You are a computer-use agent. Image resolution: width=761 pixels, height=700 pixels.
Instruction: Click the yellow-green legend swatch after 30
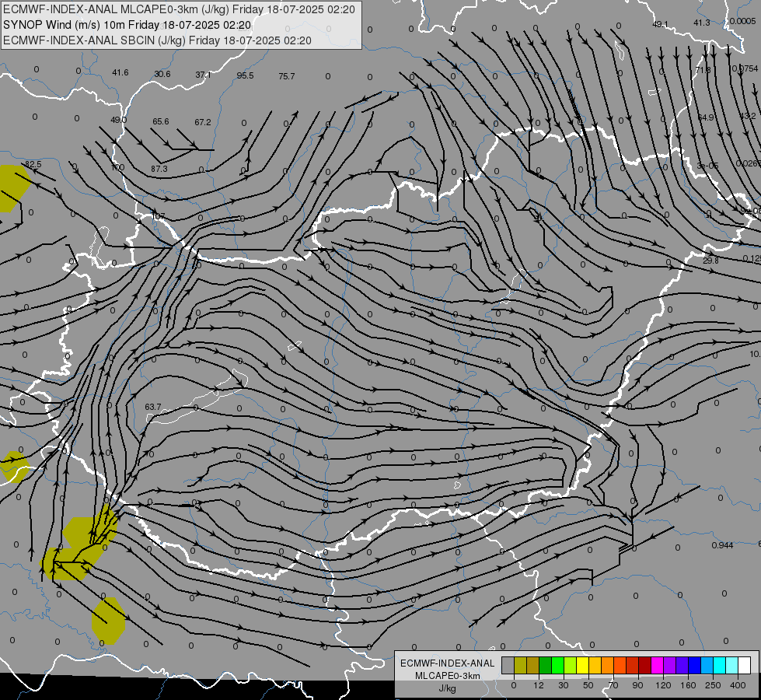point(571,665)
